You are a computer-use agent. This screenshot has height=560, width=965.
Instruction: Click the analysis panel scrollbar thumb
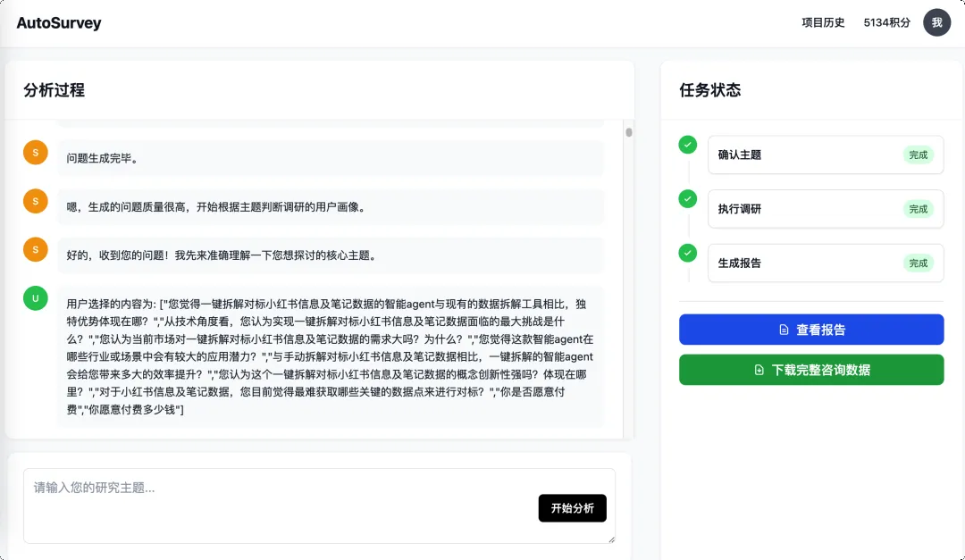629,133
